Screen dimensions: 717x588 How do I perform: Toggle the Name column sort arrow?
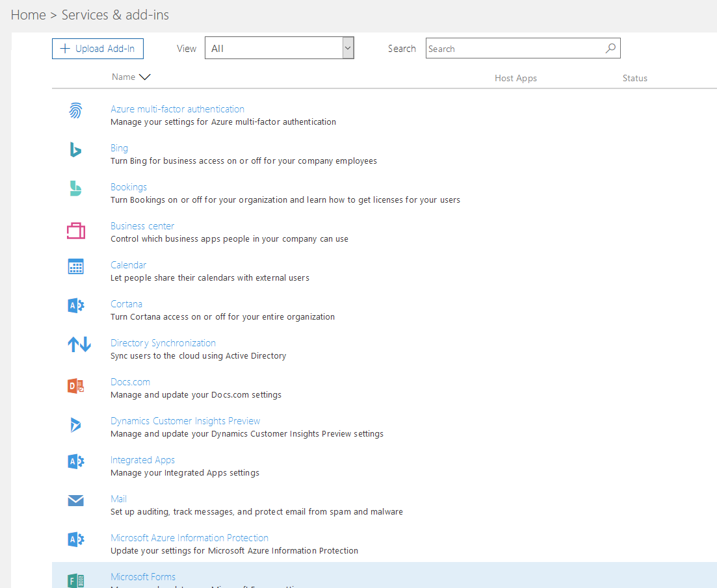144,77
